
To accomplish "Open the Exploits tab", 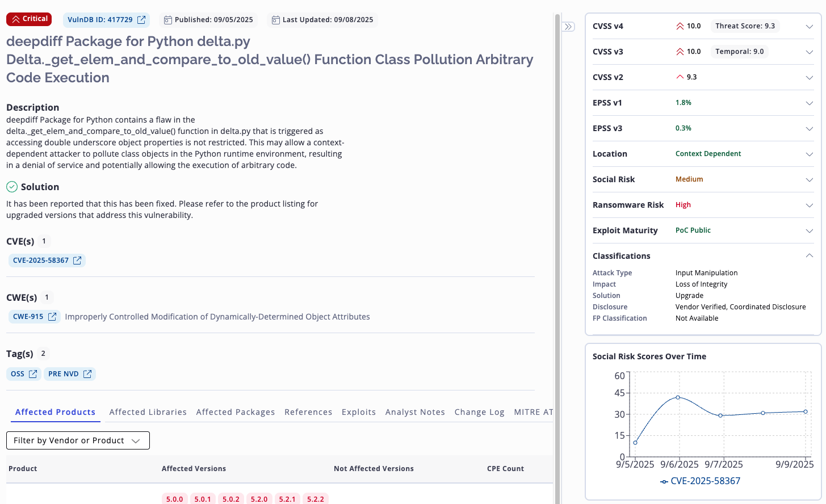I will coord(359,412).
